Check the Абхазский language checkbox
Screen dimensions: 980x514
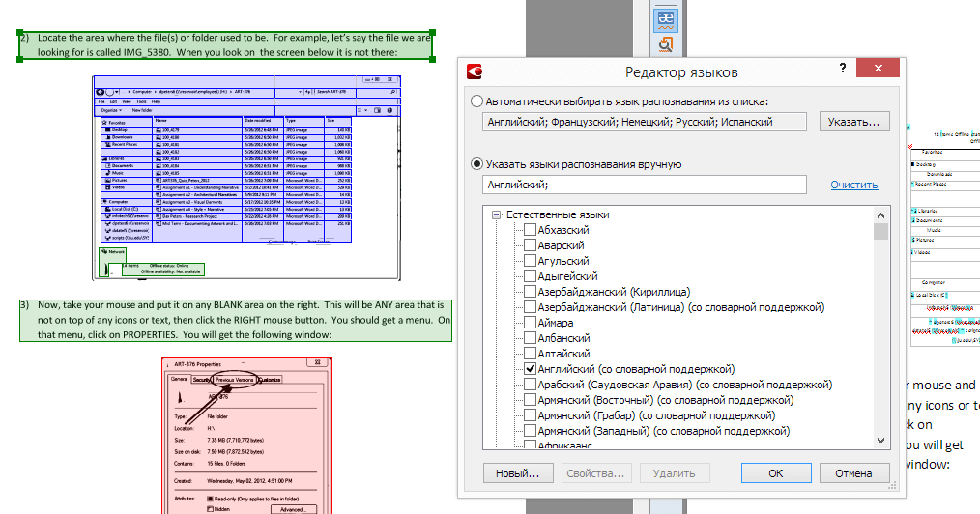click(x=530, y=230)
